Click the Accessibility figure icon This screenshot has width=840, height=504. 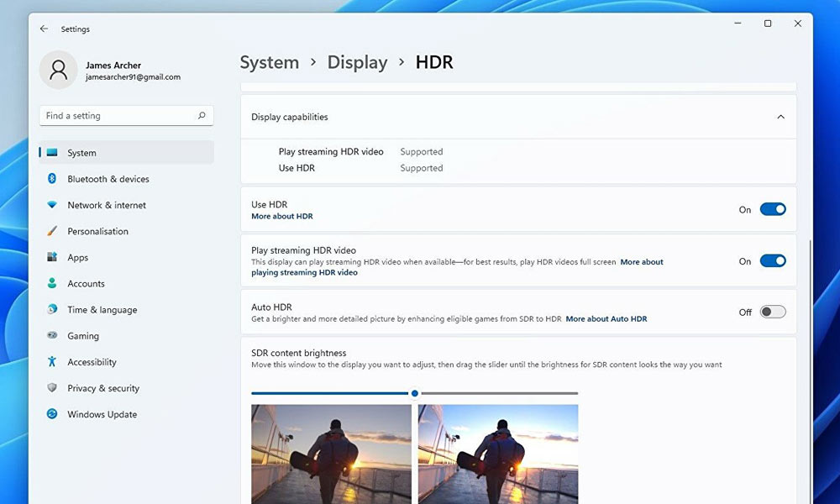click(x=52, y=361)
